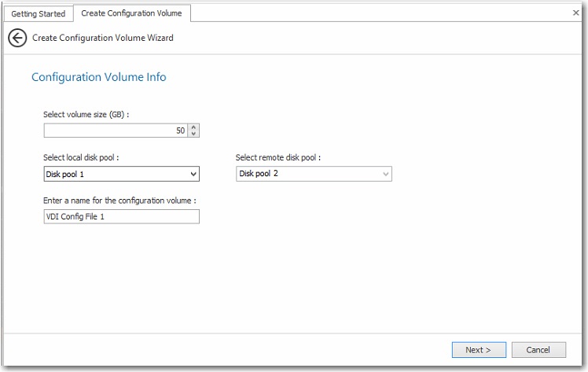Click the 'VDI Config File 1' name field

(122, 216)
